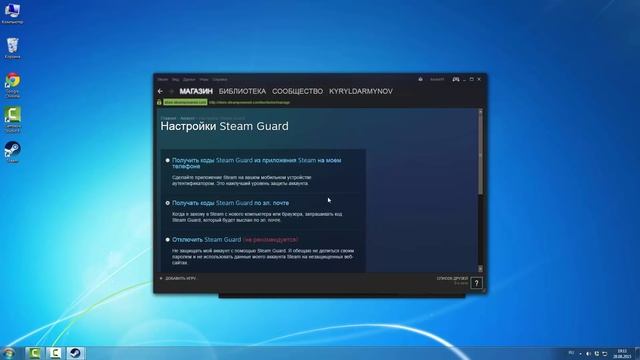640x360 pixels.
Task: Click Добавить игру at the bottom
Action: click(x=180, y=278)
